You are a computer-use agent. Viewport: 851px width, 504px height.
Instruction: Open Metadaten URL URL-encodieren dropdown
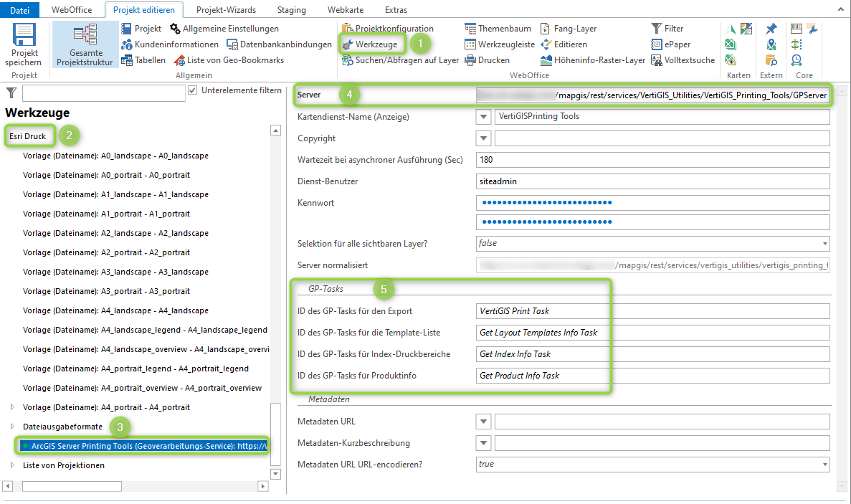(824, 465)
